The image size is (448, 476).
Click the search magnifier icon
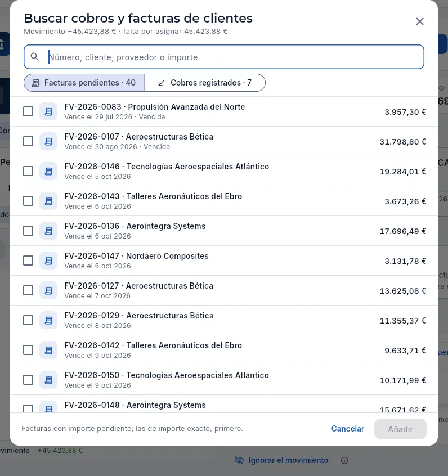point(35,57)
